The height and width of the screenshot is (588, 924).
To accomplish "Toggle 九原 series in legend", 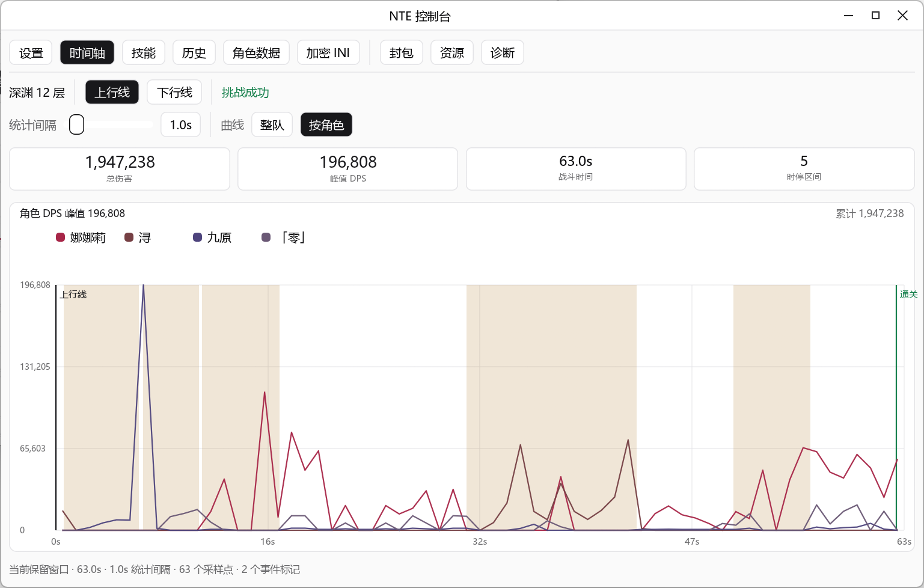I will click(212, 237).
